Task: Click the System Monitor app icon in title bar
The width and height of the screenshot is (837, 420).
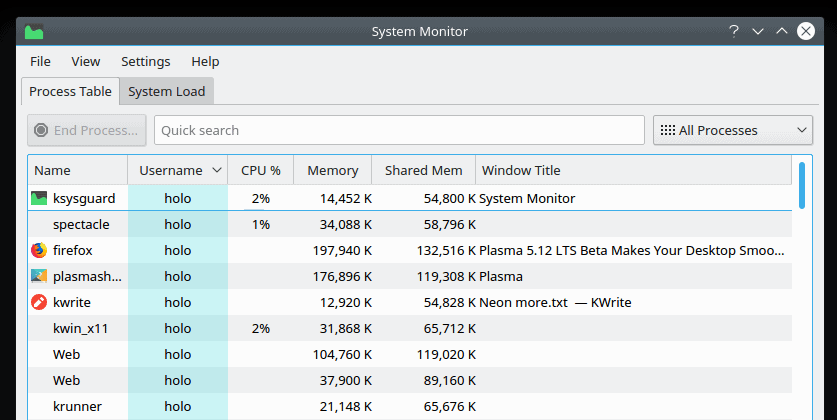Action: [34, 31]
